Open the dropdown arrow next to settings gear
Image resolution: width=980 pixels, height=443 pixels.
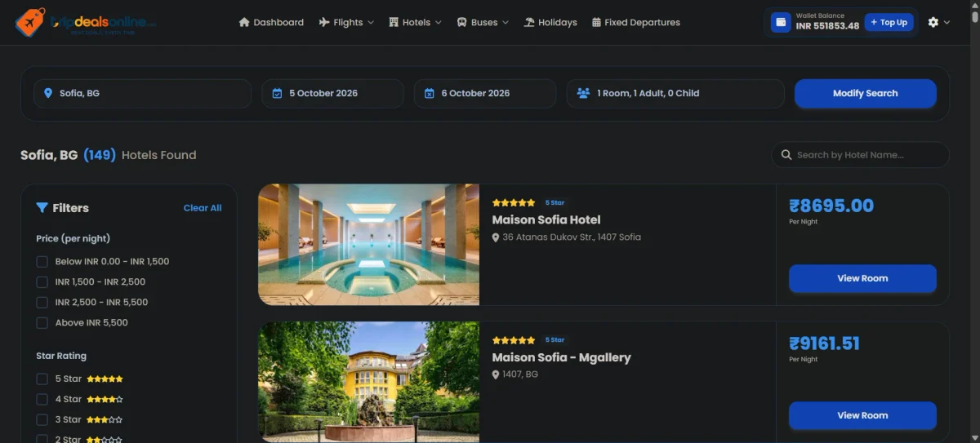click(947, 23)
